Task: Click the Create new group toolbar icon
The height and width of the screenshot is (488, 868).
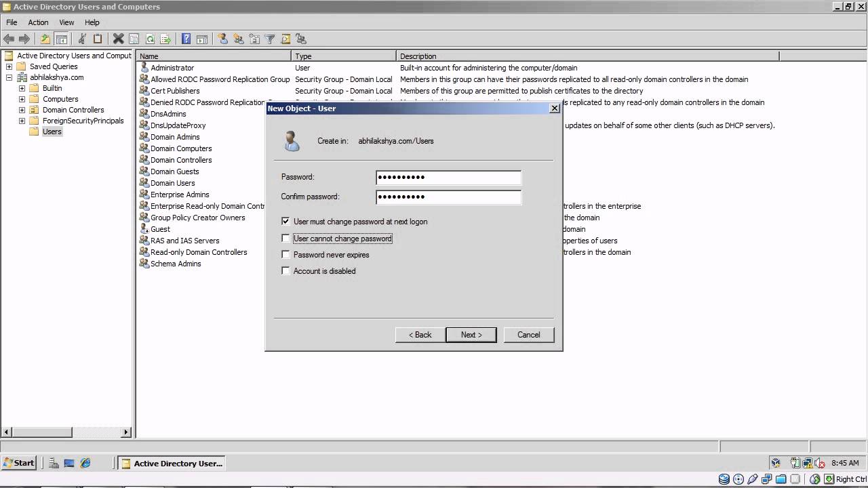Action: (x=239, y=39)
